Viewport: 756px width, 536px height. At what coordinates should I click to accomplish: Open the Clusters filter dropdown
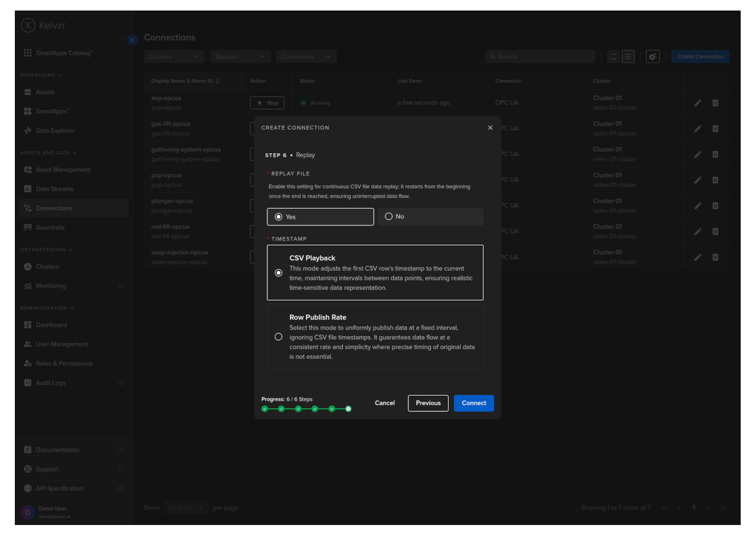(174, 56)
